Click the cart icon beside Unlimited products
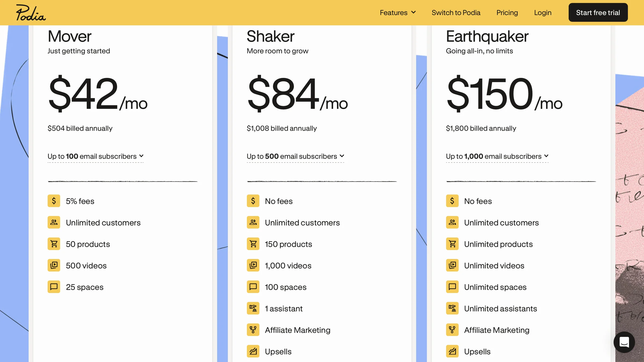This screenshot has height=362, width=644. [452, 244]
